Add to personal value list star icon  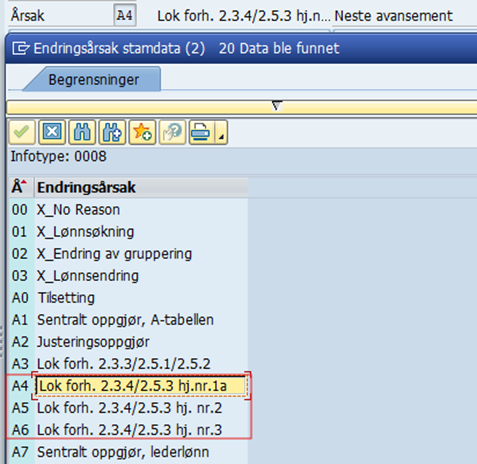click(142, 132)
